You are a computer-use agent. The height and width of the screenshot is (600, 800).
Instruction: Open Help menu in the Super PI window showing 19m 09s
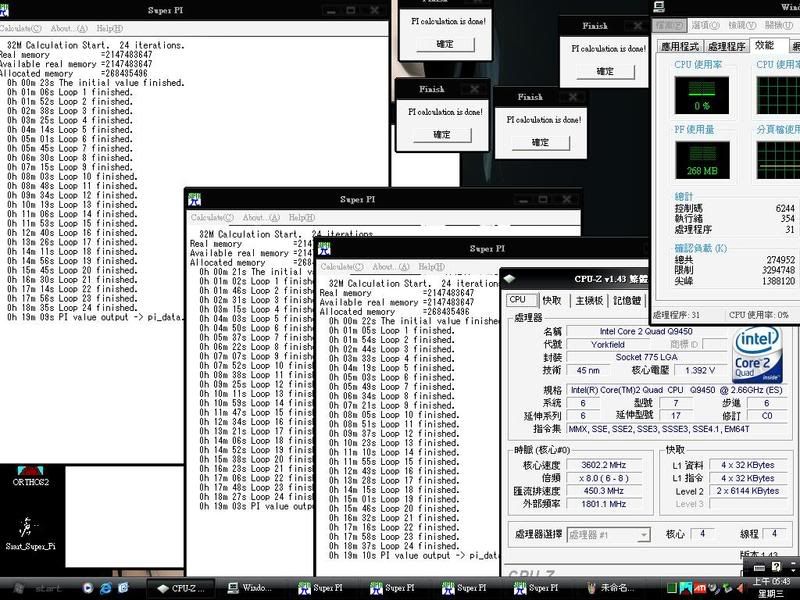click(110, 29)
